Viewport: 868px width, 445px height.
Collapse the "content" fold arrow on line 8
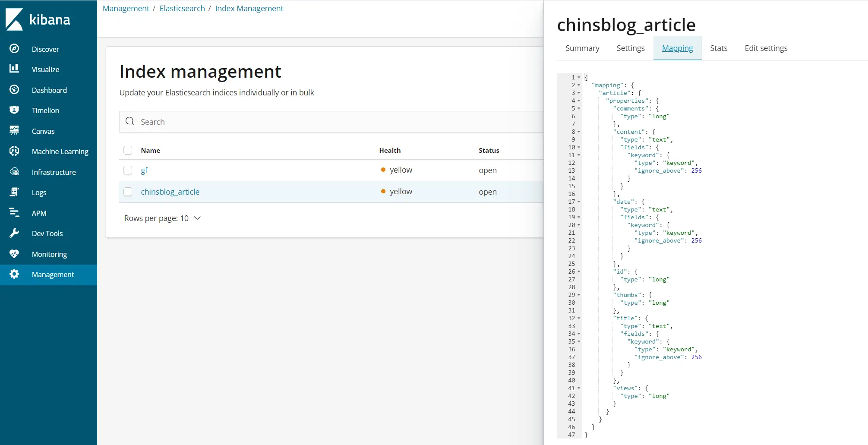coord(579,132)
